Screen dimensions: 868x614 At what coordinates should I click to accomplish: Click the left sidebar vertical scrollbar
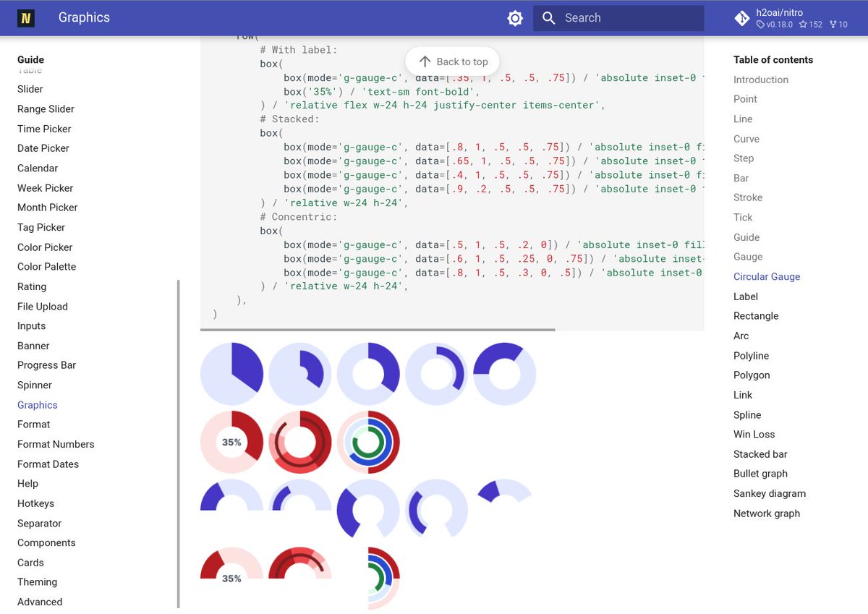point(178,444)
